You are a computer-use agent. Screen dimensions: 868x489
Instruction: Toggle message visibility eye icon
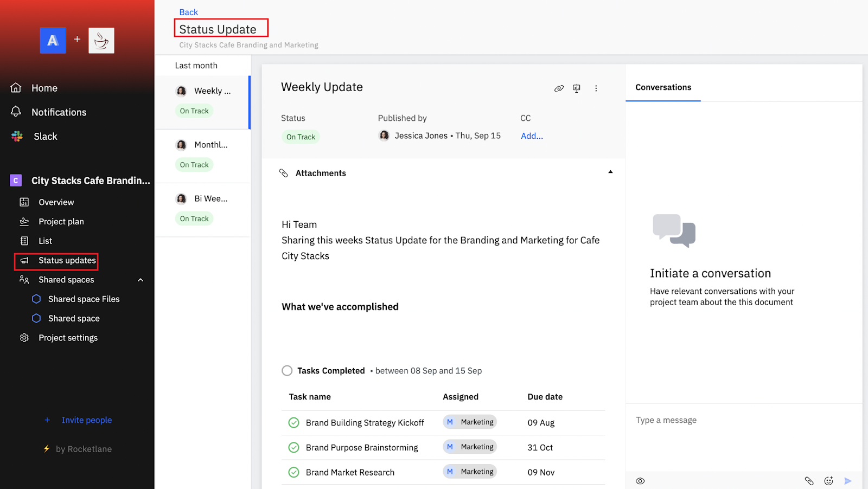[x=640, y=481]
